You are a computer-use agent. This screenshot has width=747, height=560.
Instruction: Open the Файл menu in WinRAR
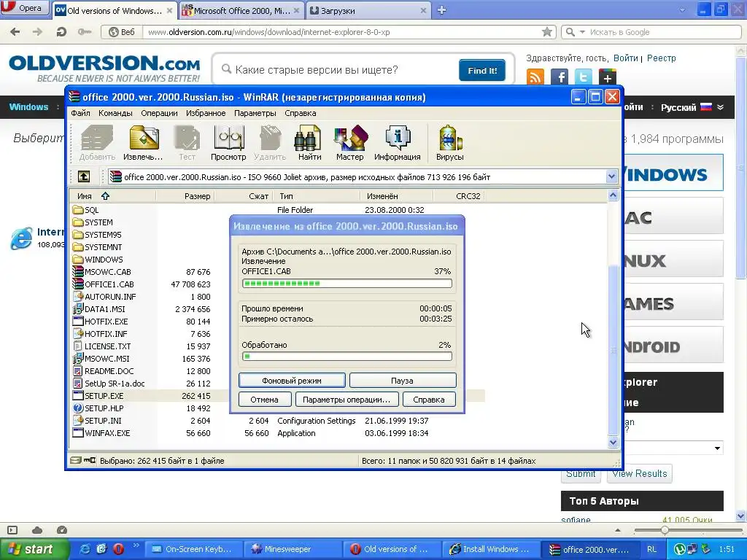[x=80, y=113]
